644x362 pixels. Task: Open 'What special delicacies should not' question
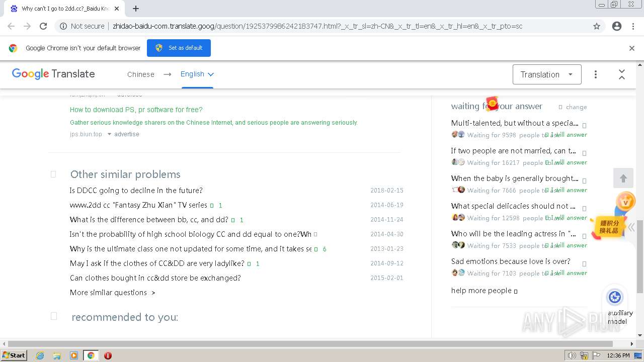pos(513,206)
